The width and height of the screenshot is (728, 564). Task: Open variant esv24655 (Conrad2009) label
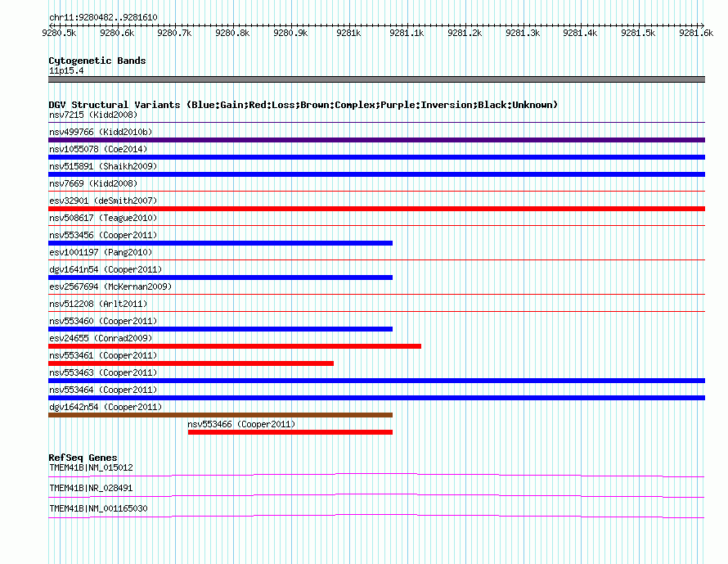(x=101, y=338)
